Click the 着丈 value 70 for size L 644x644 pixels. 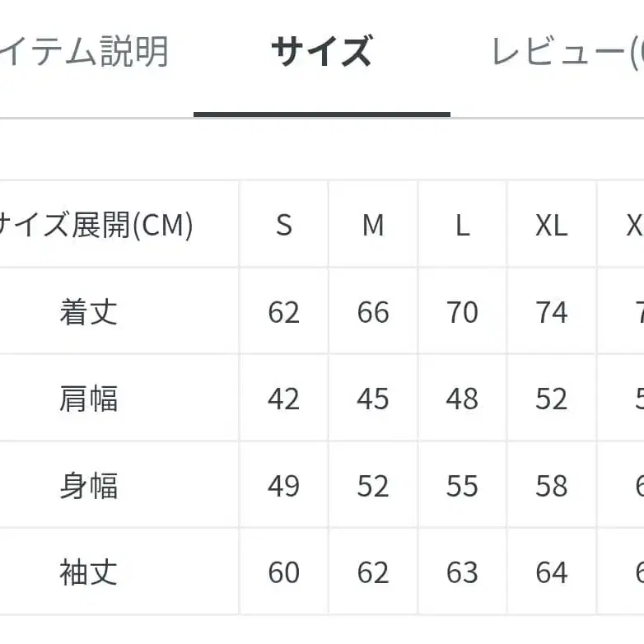[x=462, y=312]
